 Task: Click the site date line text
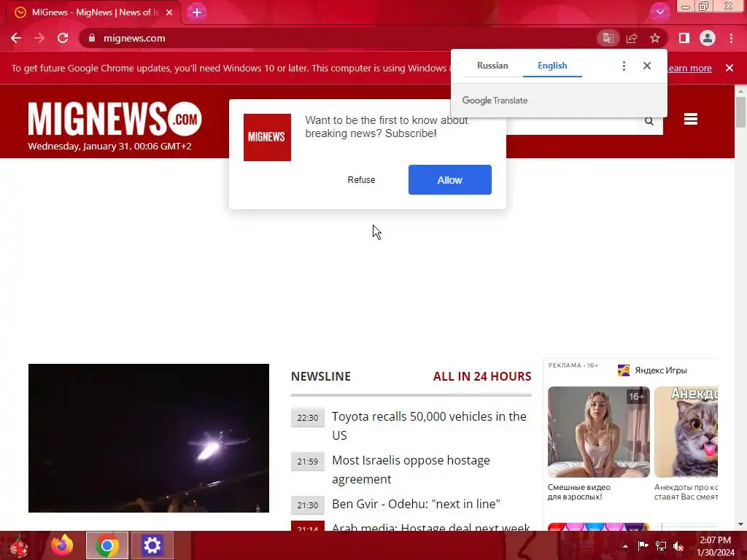[109, 146]
